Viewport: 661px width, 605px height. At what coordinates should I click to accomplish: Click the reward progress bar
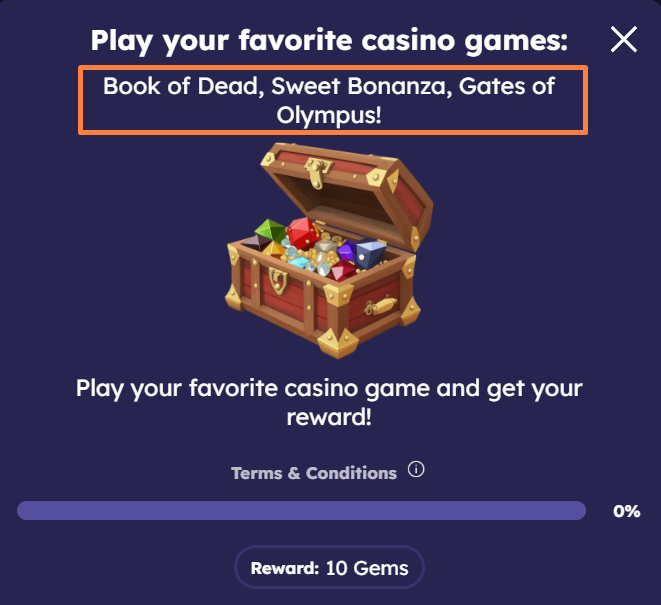tap(301, 511)
